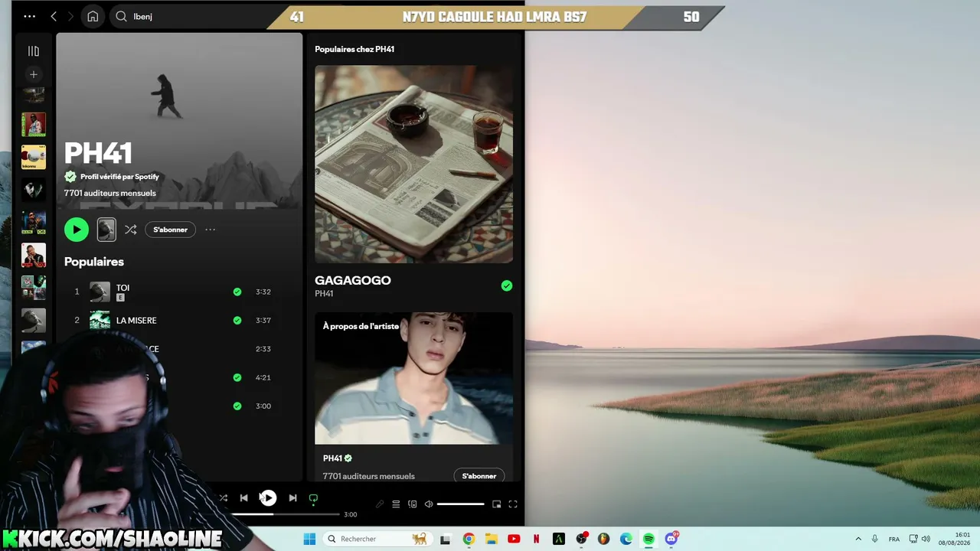This screenshot has width=980, height=551.
Task: Open the Spotify Home page
Action: pos(93,16)
